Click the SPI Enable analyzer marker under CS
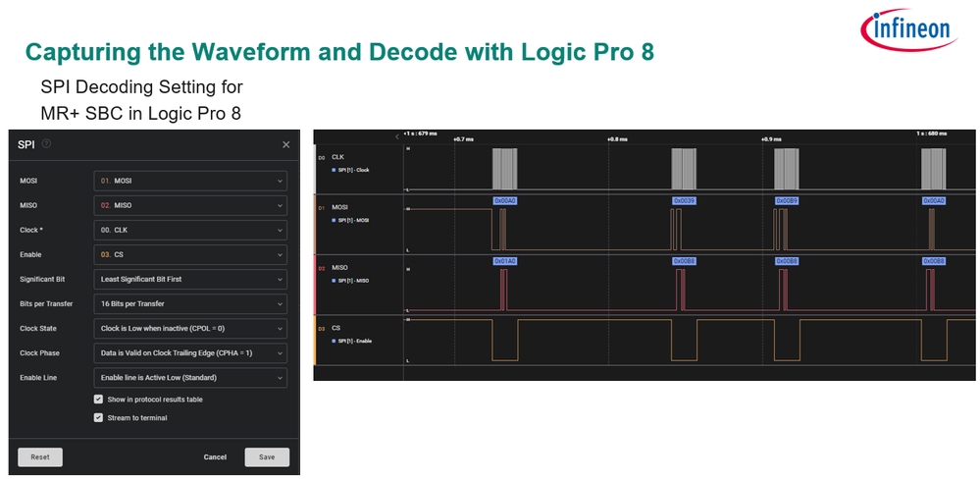This screenshot has height=481, width=980. 335,341
